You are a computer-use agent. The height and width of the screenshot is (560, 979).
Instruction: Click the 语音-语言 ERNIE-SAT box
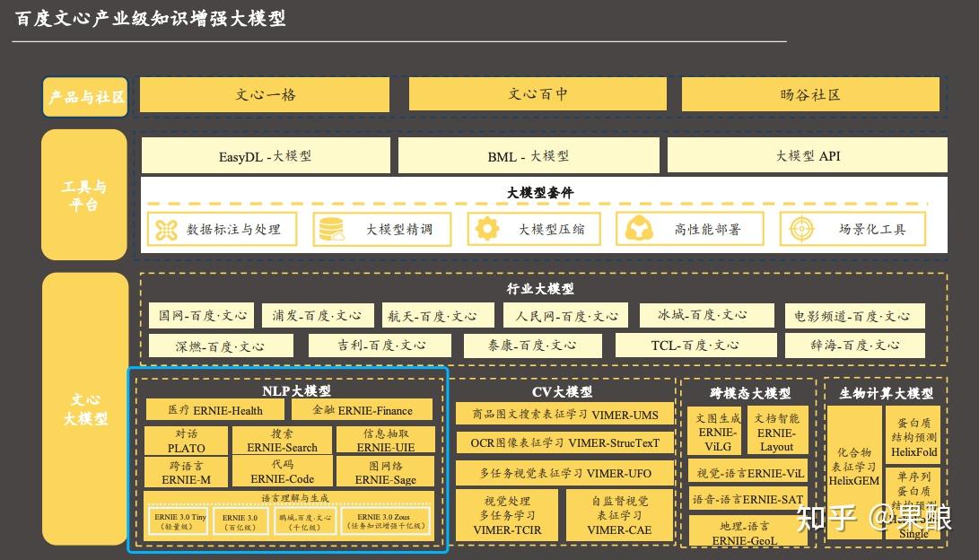748,500
